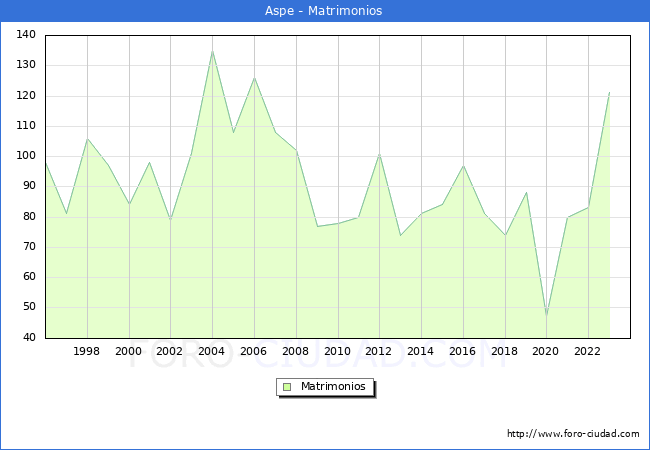Click the 'Matrimonios' legend label
Image resolution: width=650 pixels, height=450 pixels.
pyautogui.click(x=333, y=387)
